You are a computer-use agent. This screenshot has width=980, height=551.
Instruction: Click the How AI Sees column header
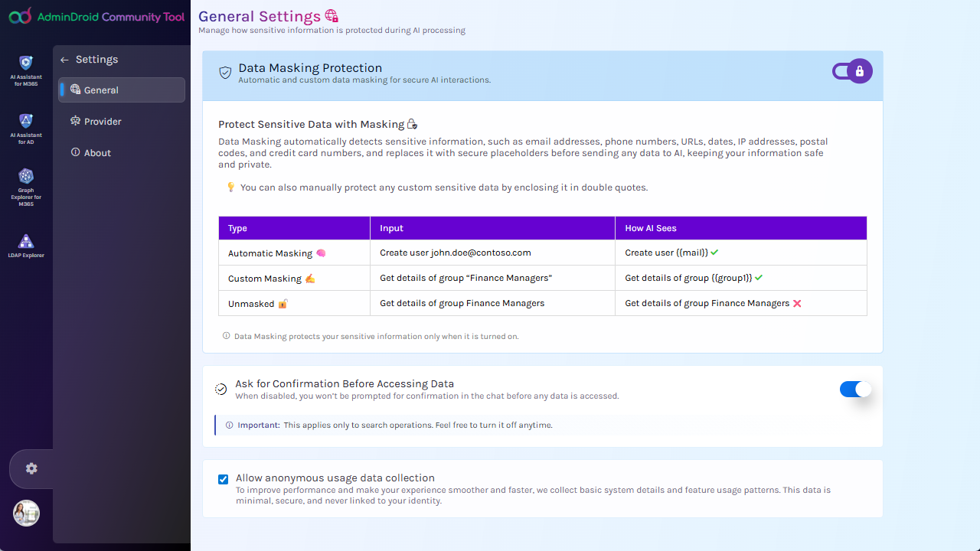(x=650, y=228)
